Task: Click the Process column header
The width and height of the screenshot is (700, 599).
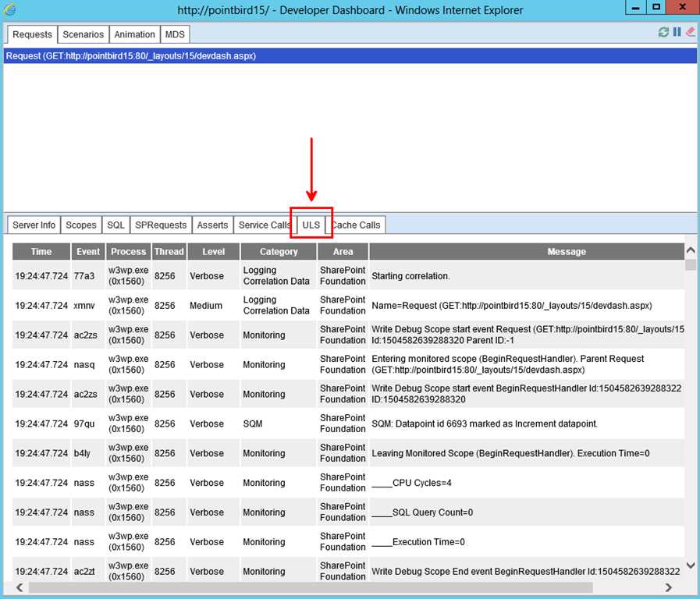Action: click(x=128, y=252)
